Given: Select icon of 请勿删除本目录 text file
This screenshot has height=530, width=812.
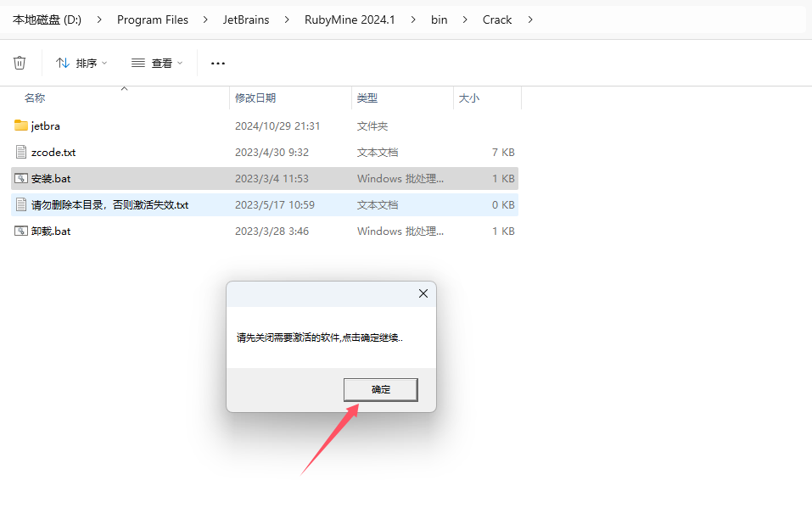Looking at the screenshot, I should click(x=20, y=204).
